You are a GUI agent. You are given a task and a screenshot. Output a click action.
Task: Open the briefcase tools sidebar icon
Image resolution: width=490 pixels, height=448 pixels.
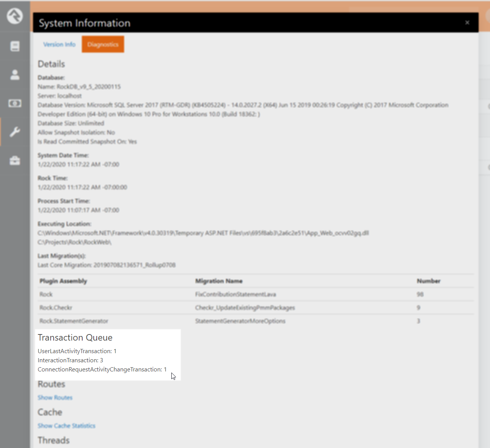tap(15, 161)
